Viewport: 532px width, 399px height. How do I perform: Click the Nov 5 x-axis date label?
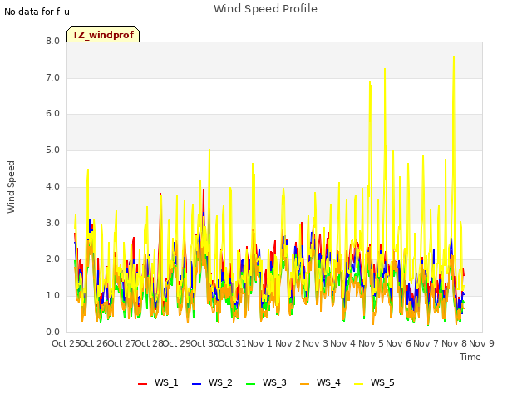point(371,343)
